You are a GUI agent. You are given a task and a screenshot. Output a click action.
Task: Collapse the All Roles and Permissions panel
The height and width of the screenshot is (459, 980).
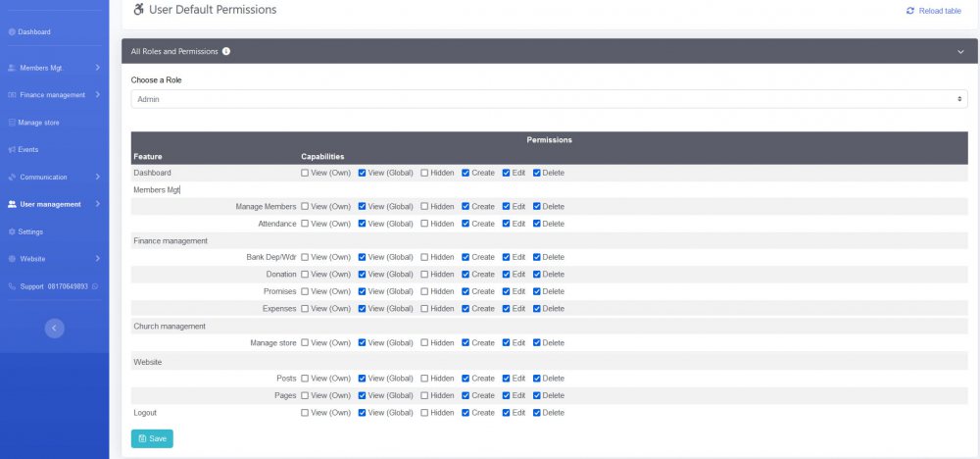click(960, 51)
